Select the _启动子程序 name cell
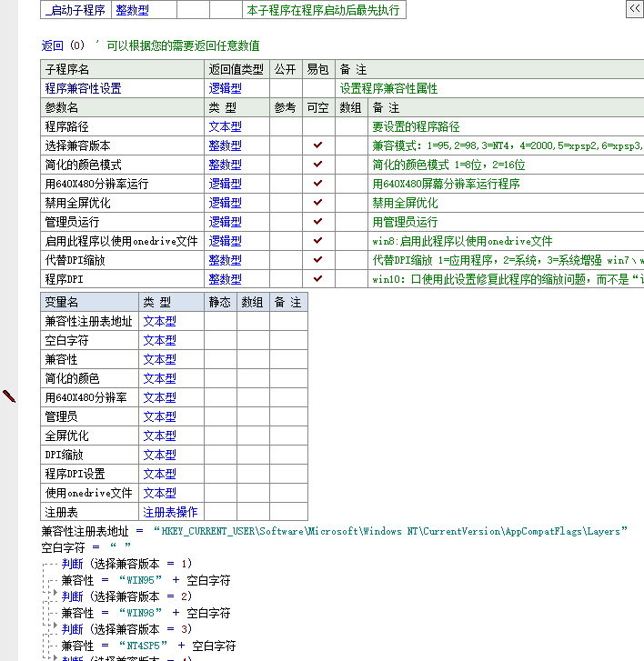 [x=75, y=10]
